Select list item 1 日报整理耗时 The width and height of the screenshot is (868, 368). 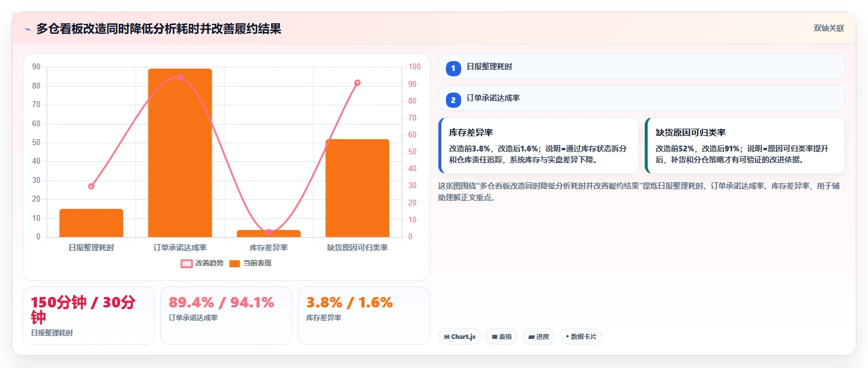[641, 66]
